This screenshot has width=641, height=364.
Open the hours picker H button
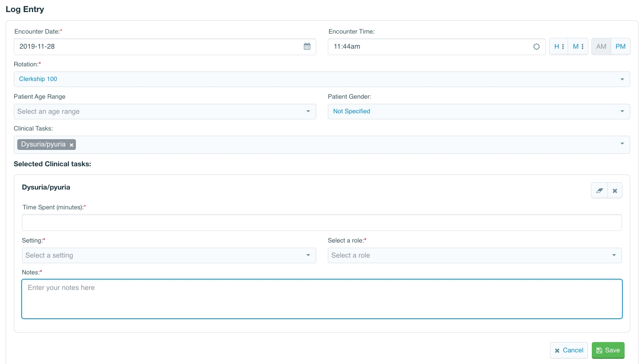tap(559, 47)
